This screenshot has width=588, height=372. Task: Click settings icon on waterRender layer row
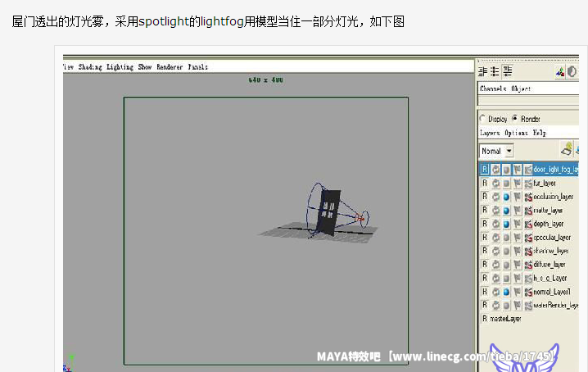[528, 306]
